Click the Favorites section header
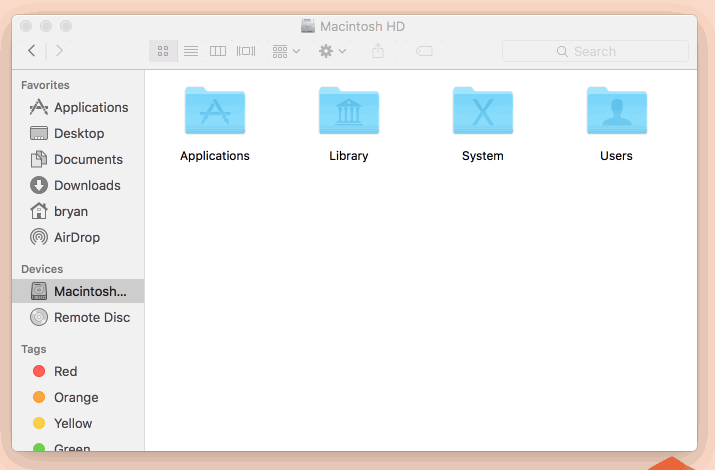The image size is (715, 470). 45,85
